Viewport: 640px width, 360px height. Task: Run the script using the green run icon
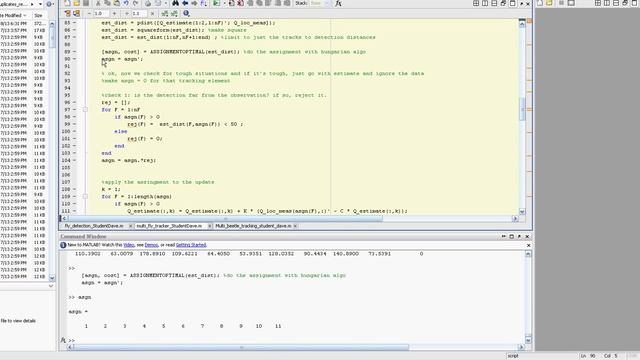pos(216,3)
